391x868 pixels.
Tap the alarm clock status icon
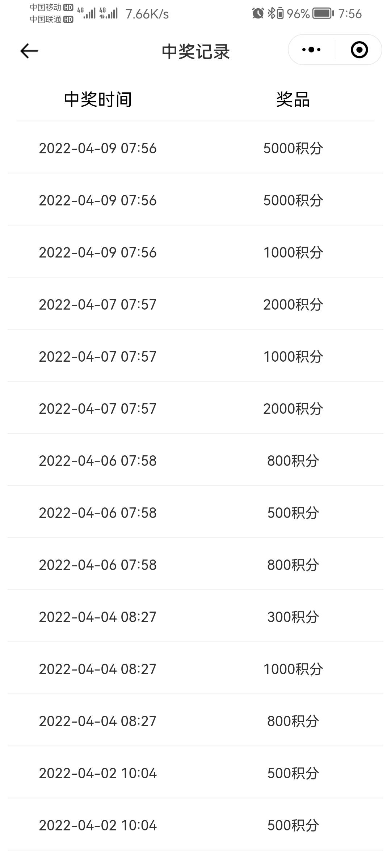(258, 13)
